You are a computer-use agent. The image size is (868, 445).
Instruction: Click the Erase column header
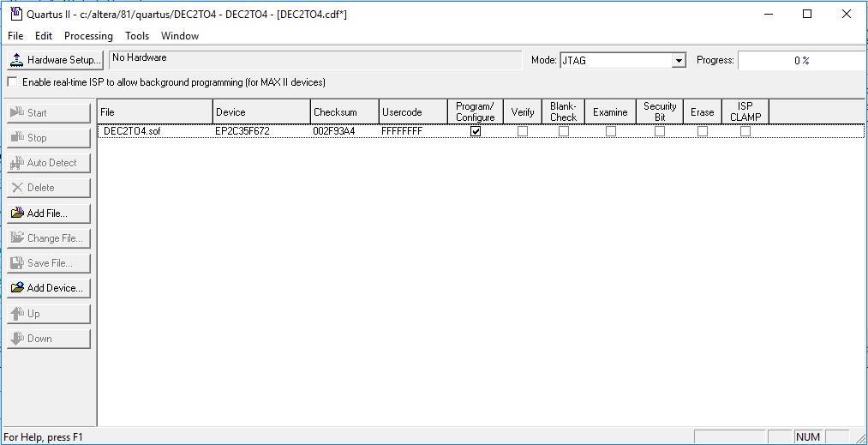[703, 112]
